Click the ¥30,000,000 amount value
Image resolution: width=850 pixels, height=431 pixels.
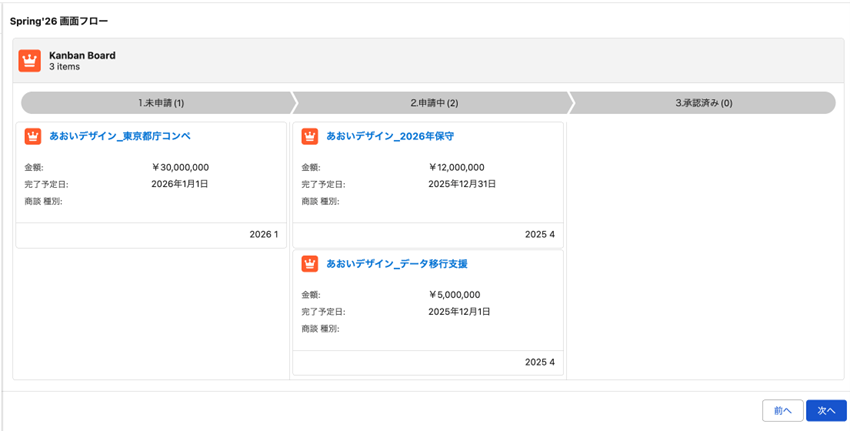click(x=180, y=168)
